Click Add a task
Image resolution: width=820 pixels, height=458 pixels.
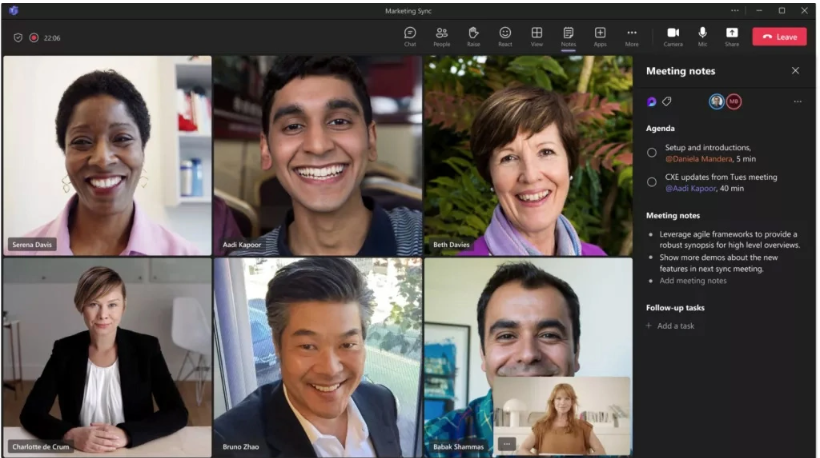[670, 326]
